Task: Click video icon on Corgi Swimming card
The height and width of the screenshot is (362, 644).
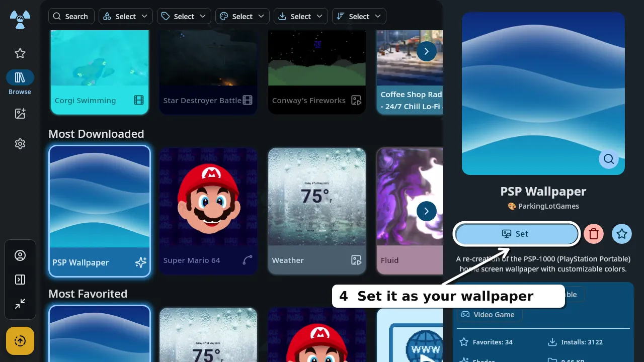Action: [x=139, y=100]
